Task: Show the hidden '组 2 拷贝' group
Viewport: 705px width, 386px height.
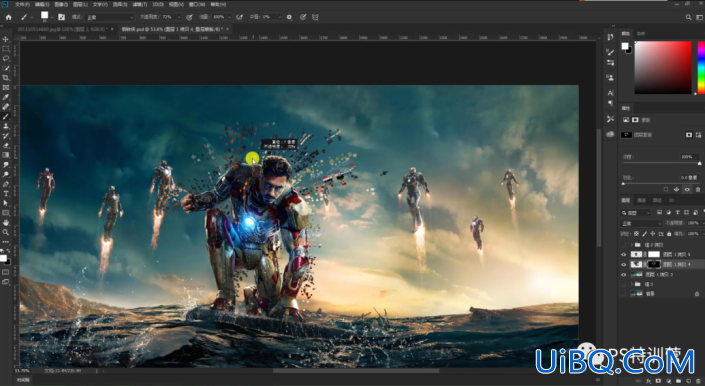Action: click(x=624, y=245)
